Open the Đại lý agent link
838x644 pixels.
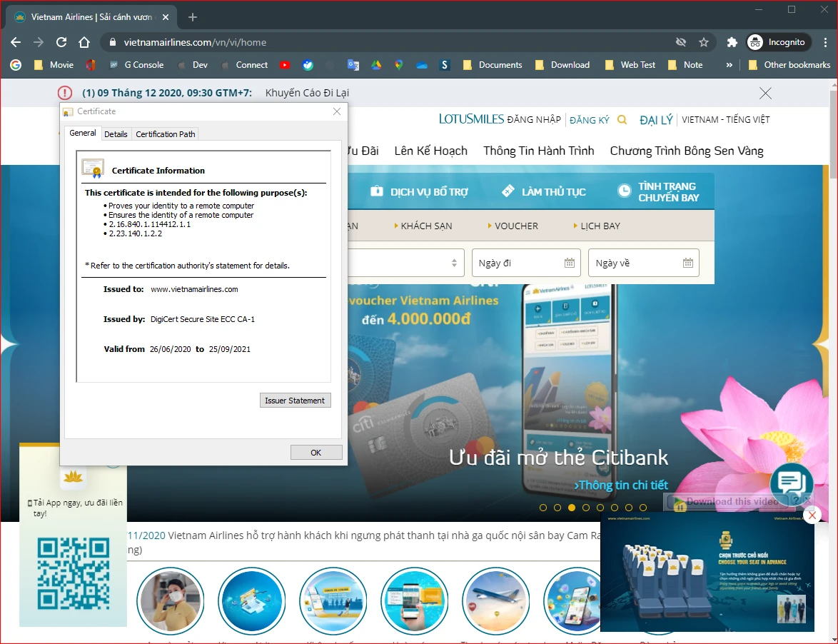656,120
